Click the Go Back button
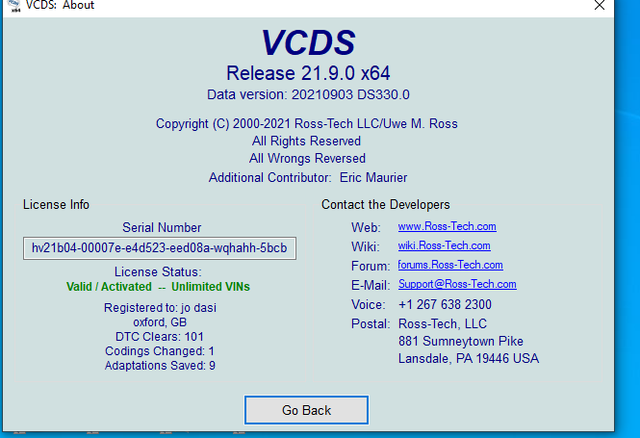640x438 pixels. pos(306,410)
